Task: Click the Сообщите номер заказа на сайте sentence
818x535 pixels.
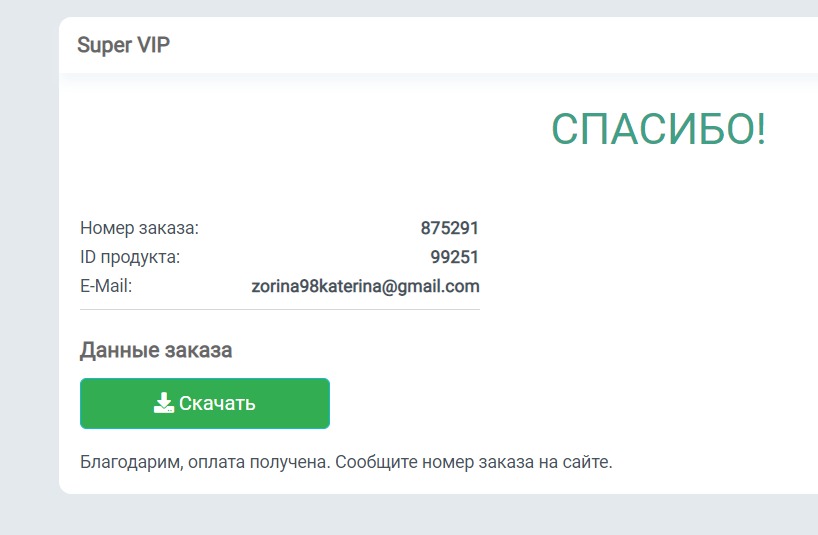Action: (474, 462)
